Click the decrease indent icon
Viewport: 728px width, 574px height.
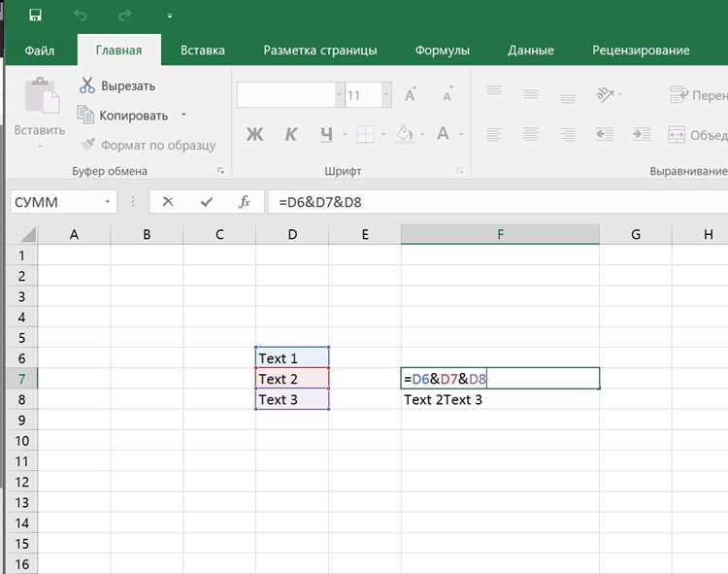click(x=604, y=135)
